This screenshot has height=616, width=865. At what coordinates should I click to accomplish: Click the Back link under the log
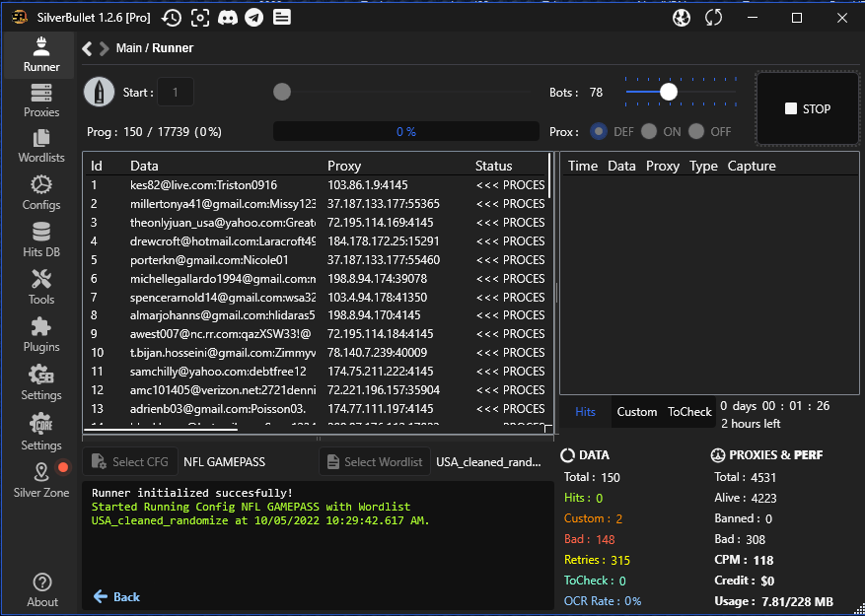point(116,596)
